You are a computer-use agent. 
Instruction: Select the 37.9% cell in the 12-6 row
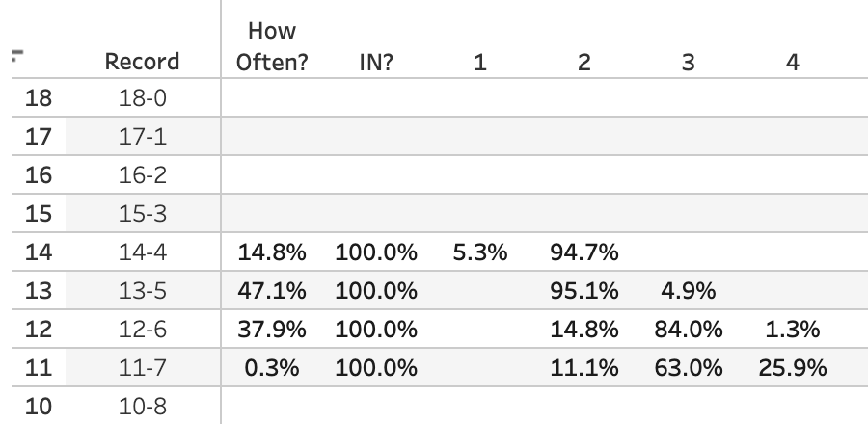(x=272, y=330)
